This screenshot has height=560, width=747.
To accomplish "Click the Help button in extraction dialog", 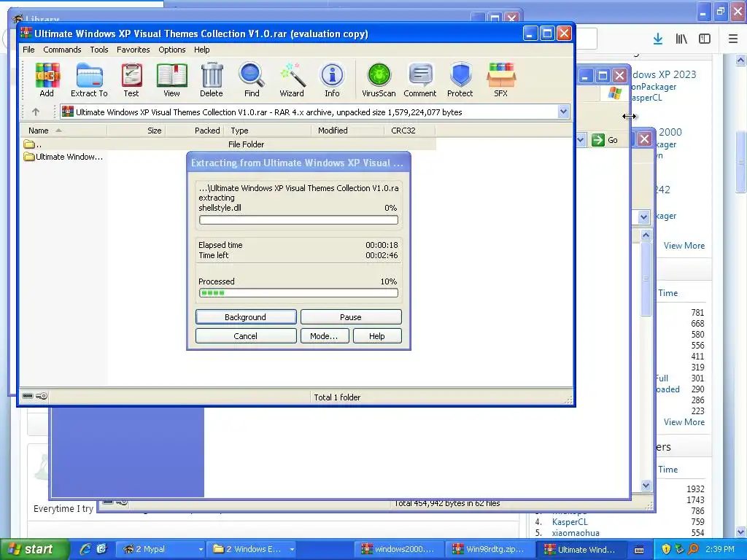I will 377,335.
